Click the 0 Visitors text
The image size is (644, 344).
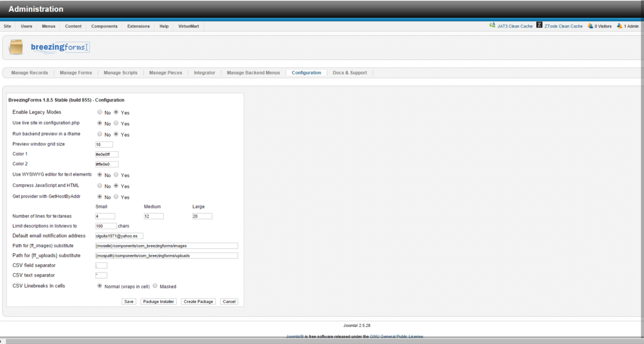coord(603,26)
